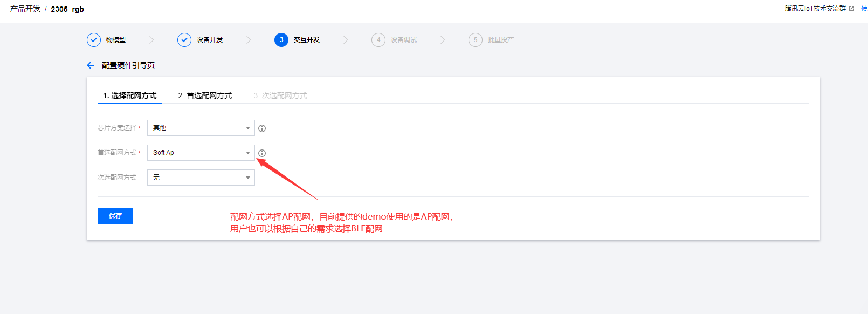Select the 3. 次选配网方式 tab
This screenshot has height=314, width=868.
point(280,95)
